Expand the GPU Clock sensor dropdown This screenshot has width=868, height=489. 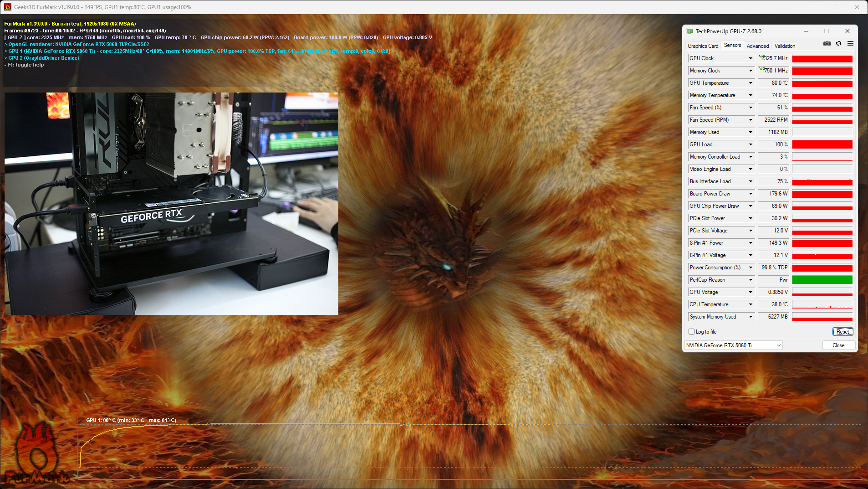(x=751, y=58)
